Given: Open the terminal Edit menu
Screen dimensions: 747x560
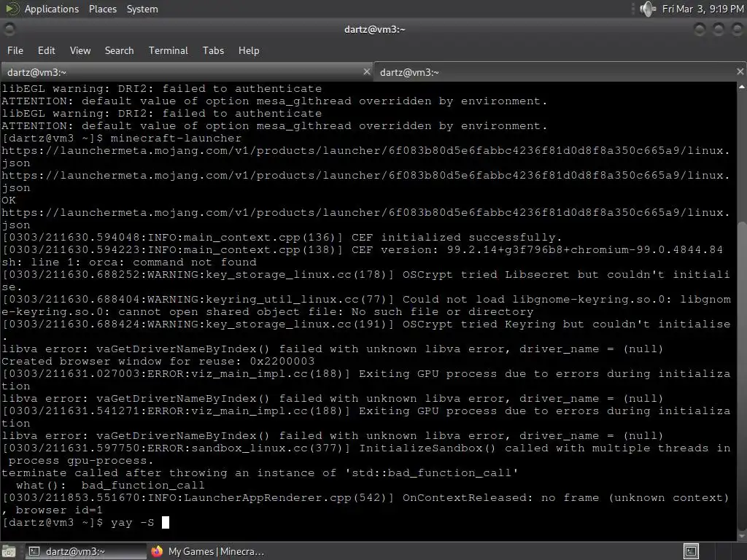Looking at the screenshot, I should coord(46,50).
